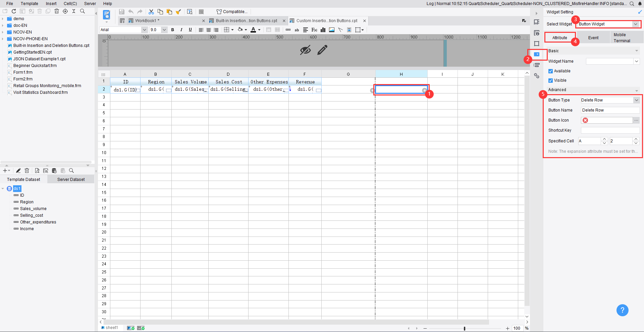644x332 pixels.
Task: Open the Select Widget dropdown
Action: click(636, 24)
